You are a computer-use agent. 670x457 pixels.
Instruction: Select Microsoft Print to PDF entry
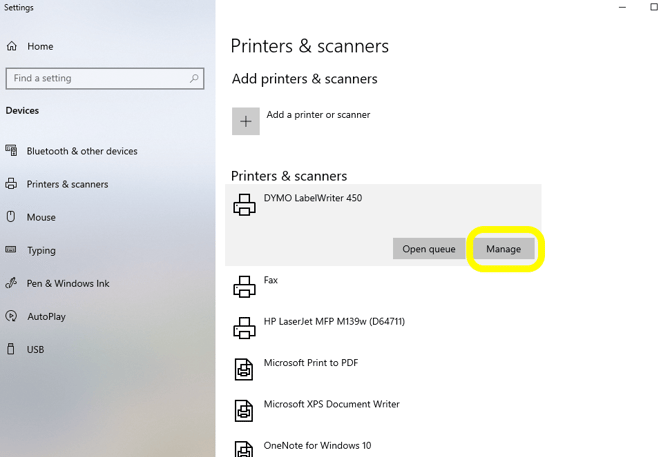tap(311, 363)
